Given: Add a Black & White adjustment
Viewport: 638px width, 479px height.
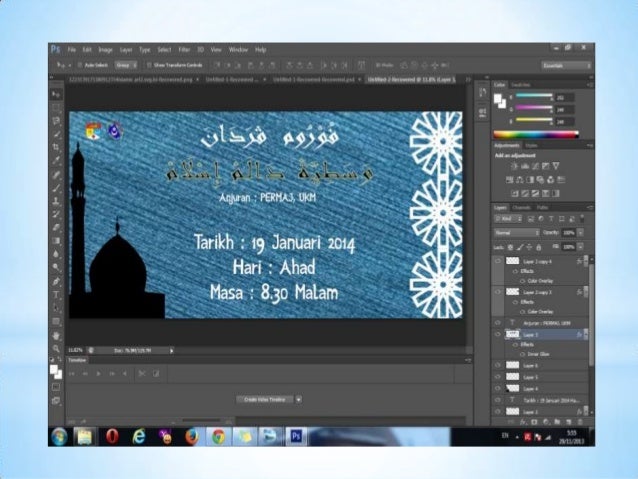Looking at the screenshot, I should 530,179.
